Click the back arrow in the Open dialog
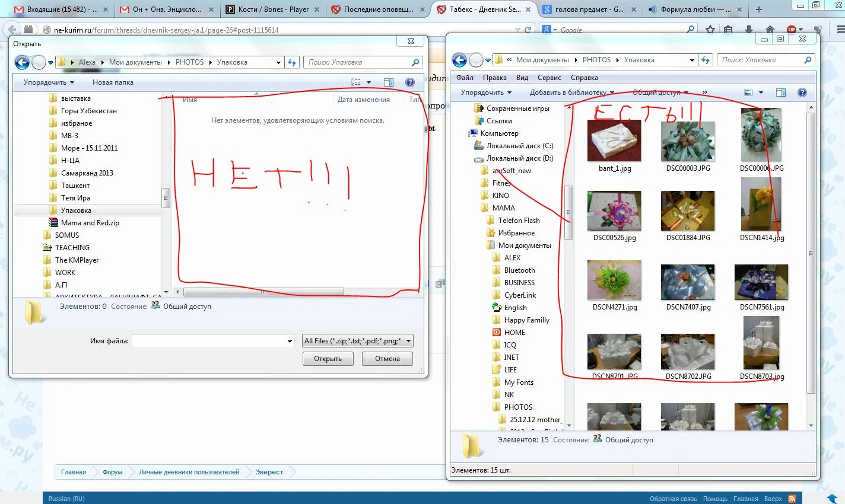845x504 pixels. tap(22, 62)
